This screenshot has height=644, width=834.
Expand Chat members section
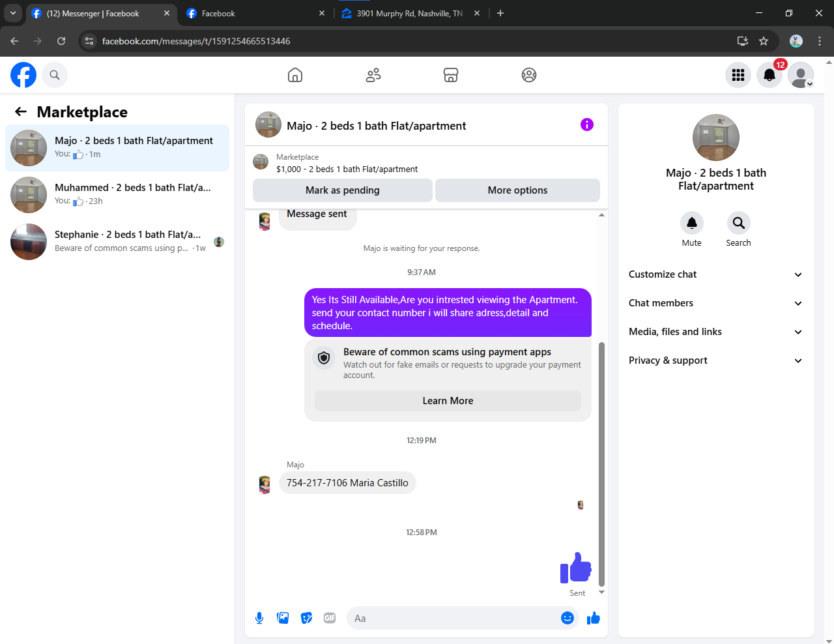715,303
